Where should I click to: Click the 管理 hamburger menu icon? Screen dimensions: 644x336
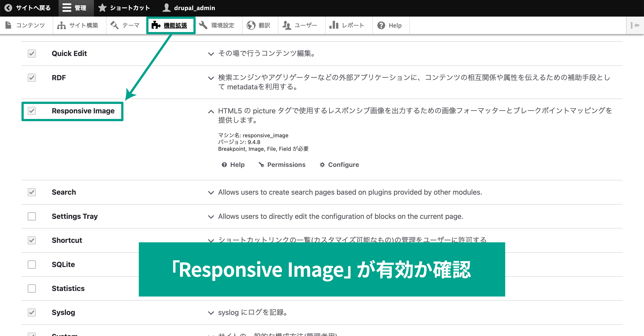(66, 8)
